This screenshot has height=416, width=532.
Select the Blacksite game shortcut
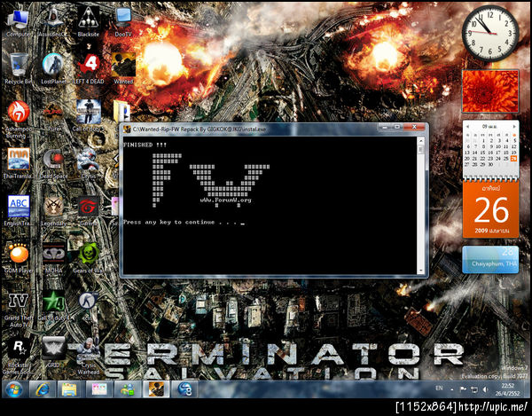88,23
